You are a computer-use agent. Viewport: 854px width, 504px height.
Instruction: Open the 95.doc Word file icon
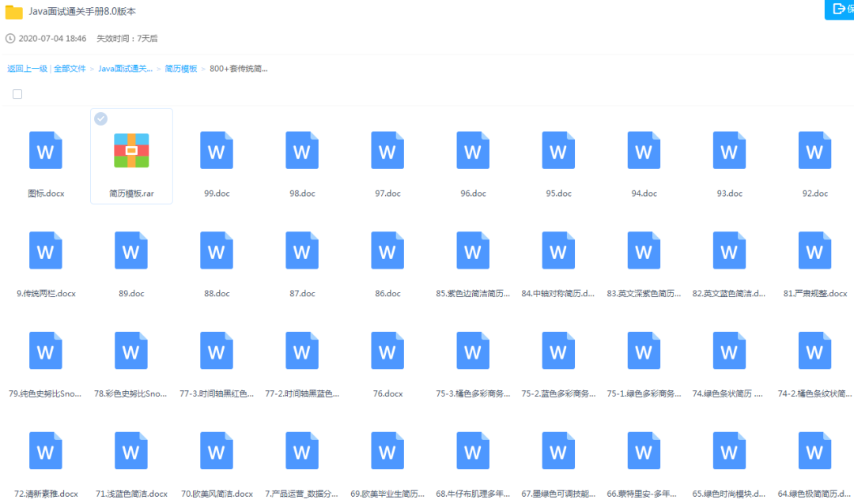click(x=559, y=150)
